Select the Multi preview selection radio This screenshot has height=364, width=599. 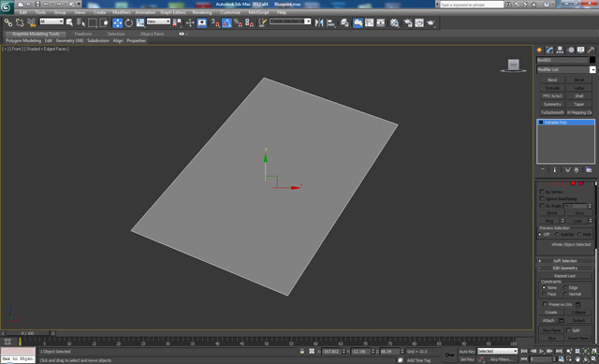[x=579, y=234]
